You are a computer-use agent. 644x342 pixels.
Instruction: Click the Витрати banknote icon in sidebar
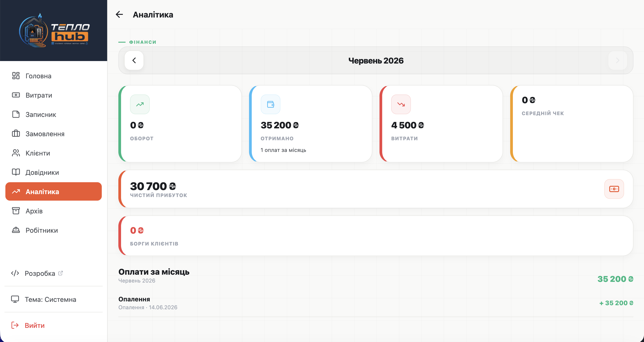pyautogui.click(x=16, y=95)
